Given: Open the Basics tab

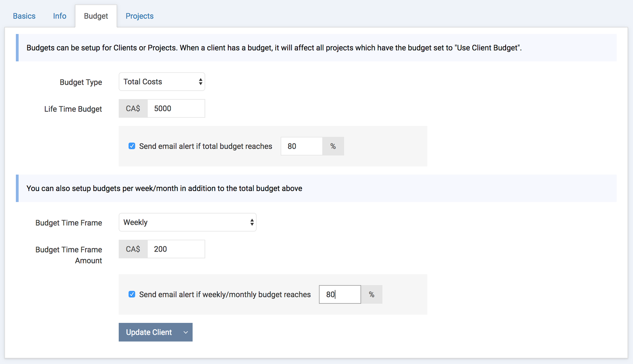Looking at the screenshot, I should [x=24, y=16].
